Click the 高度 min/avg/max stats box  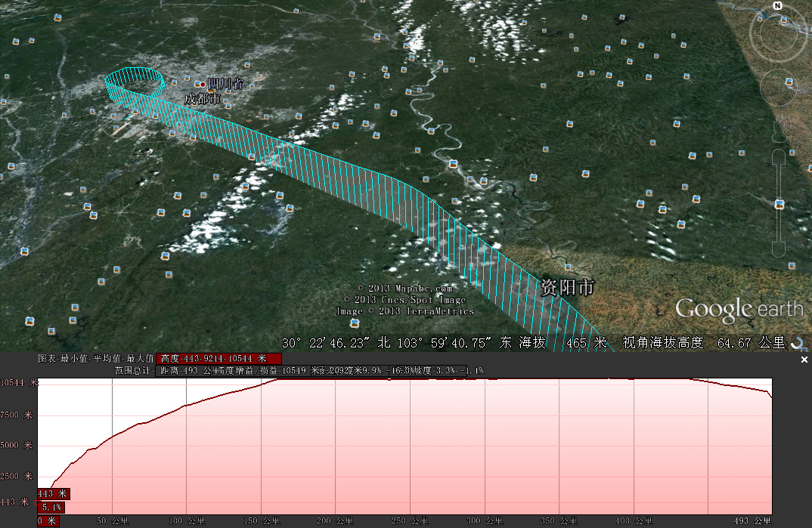tap(219, 358)
